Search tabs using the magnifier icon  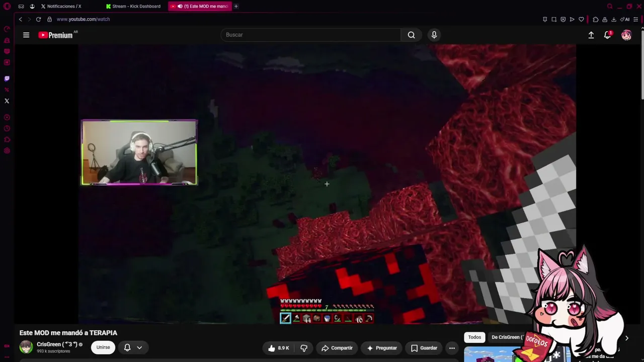tap(610, 7)
